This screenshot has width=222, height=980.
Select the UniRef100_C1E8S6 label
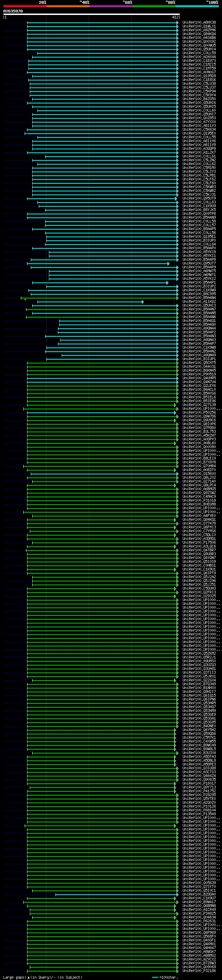[x=199, y=80]
